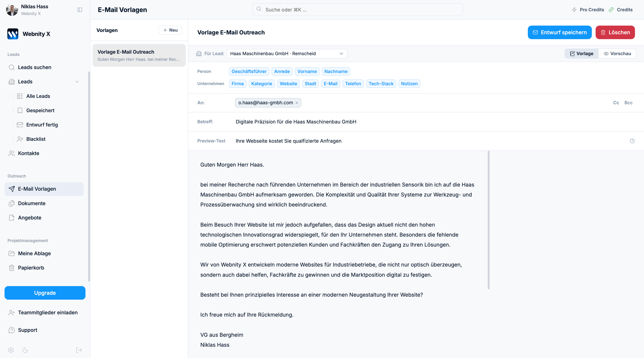This screenshot has height=358, width=644.
Task: Click body line 'Ich freue mich auf Ihre Rückmeldung.'
Action: tap(247, 315)
